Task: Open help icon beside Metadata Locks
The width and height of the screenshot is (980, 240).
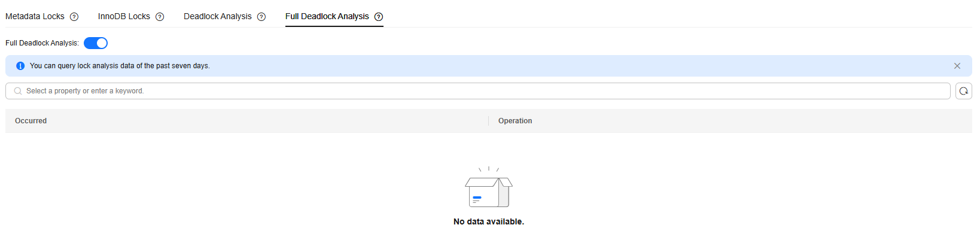Action: coord(74,17)
